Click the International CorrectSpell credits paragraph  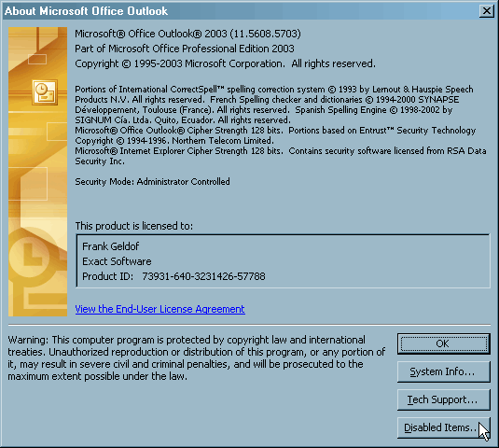[274, 105]
